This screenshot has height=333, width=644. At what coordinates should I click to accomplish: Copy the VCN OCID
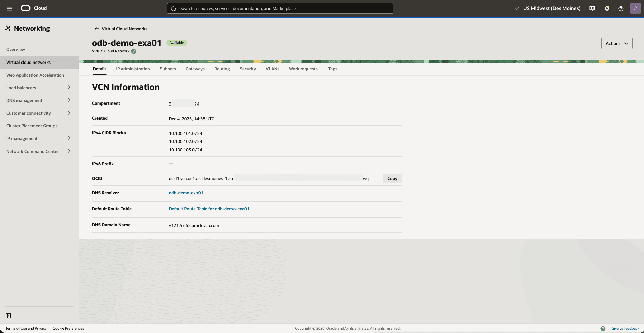pos(392,178)
